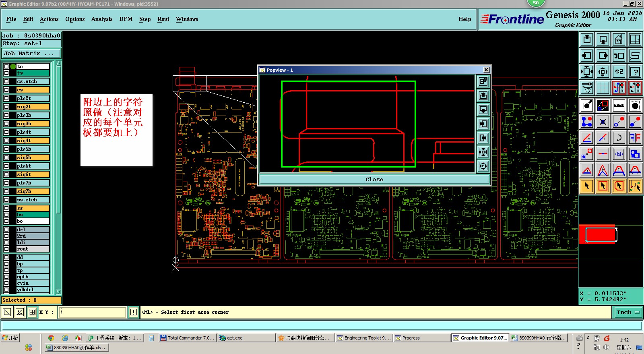
Task: Open the Inch units dropdown
Action: click(628, 312)
